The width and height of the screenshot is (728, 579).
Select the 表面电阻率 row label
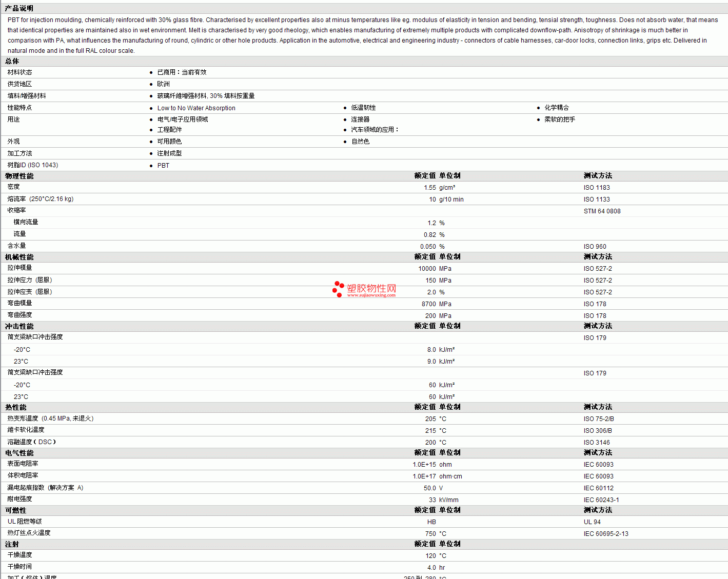coord(23,464)
